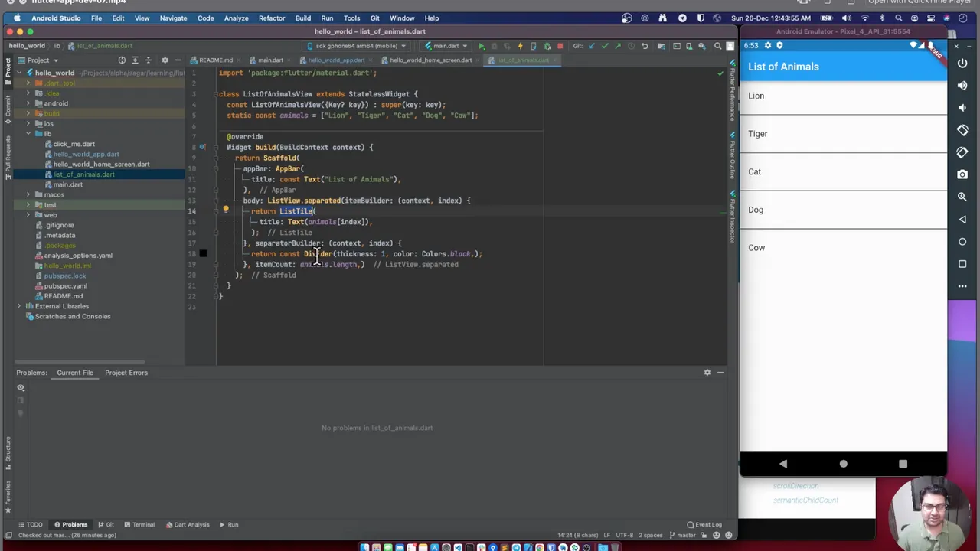Open the Refactor menu
Screen dimensions: 980x551
[x=272, y=18]
